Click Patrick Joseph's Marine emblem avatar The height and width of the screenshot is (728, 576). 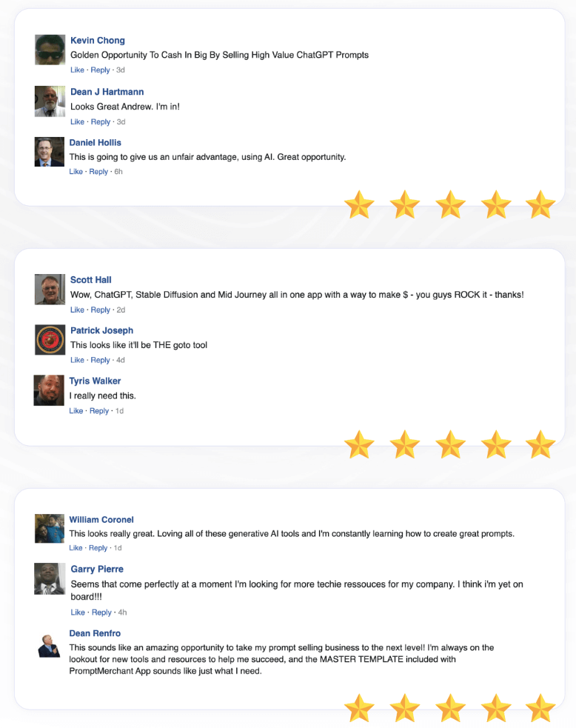click(50, 340)
